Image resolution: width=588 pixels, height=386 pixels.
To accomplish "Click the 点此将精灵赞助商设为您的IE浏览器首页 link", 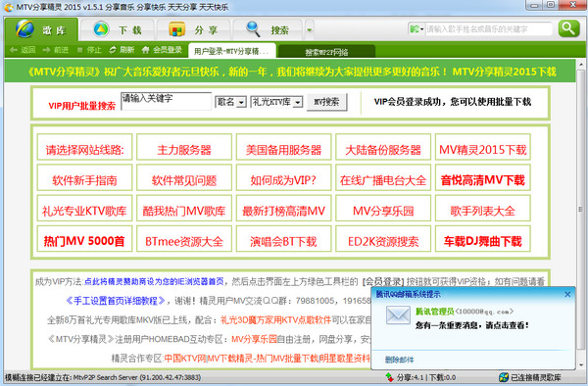I will (x=154, y=281).
